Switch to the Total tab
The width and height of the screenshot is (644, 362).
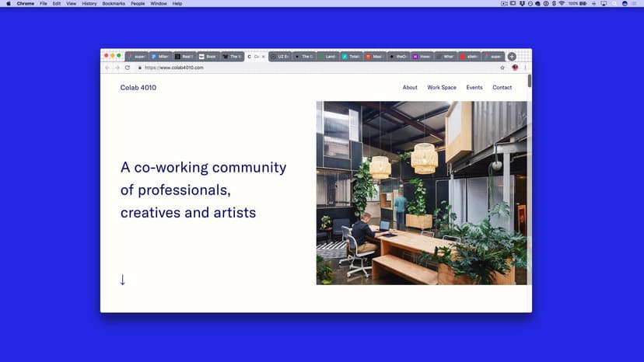[x=350, y=57]
